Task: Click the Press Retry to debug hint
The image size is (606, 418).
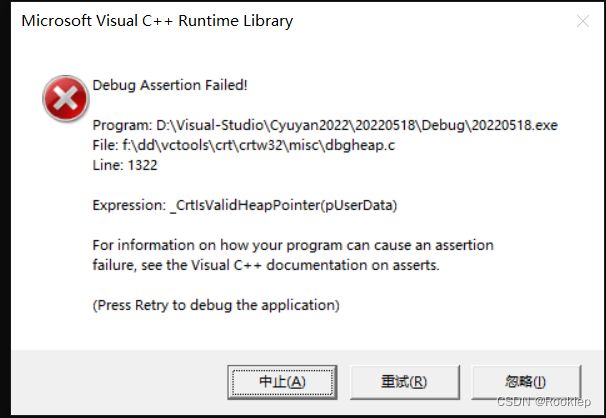Action: point(216,305)
